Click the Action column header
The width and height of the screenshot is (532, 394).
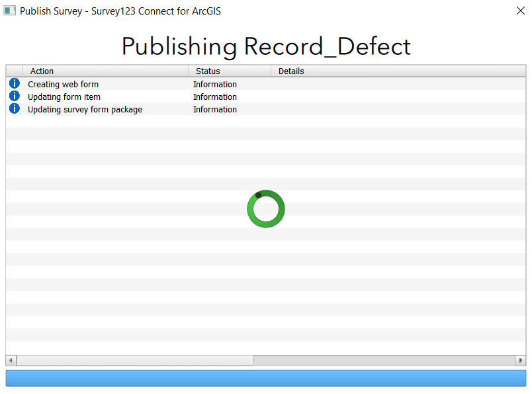tap(105, 71)
